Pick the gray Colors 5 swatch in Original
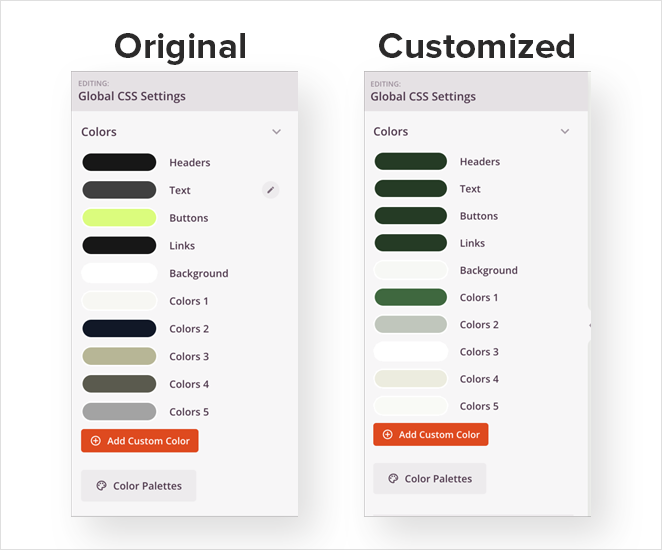The height and width of the screenshot is (550, 662). [119, 412]
